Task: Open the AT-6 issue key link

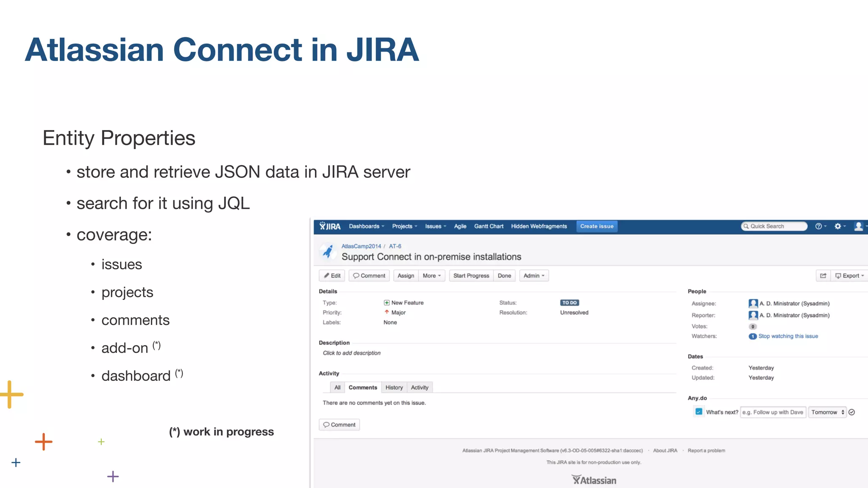Action: click(x=395, y=246)
